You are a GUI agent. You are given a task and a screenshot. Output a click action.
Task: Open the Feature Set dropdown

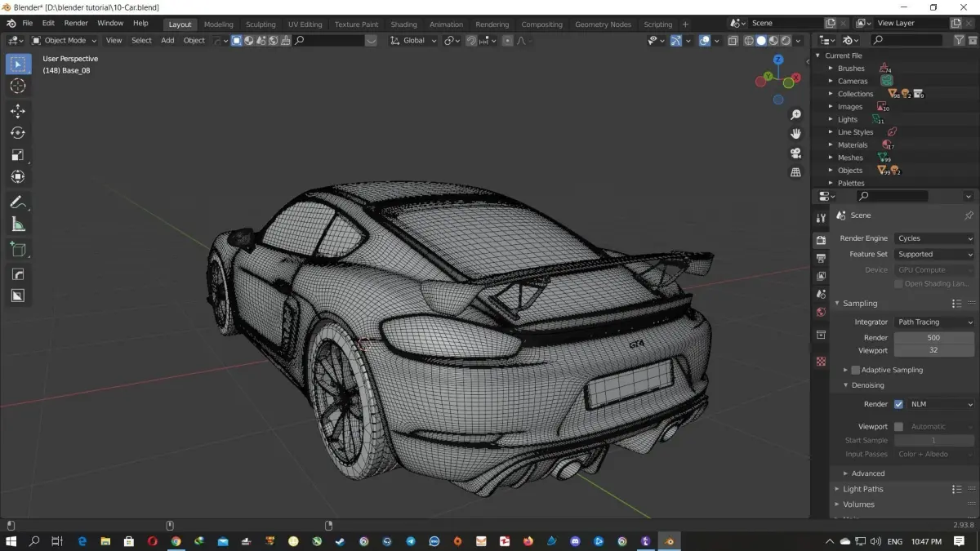934,254
